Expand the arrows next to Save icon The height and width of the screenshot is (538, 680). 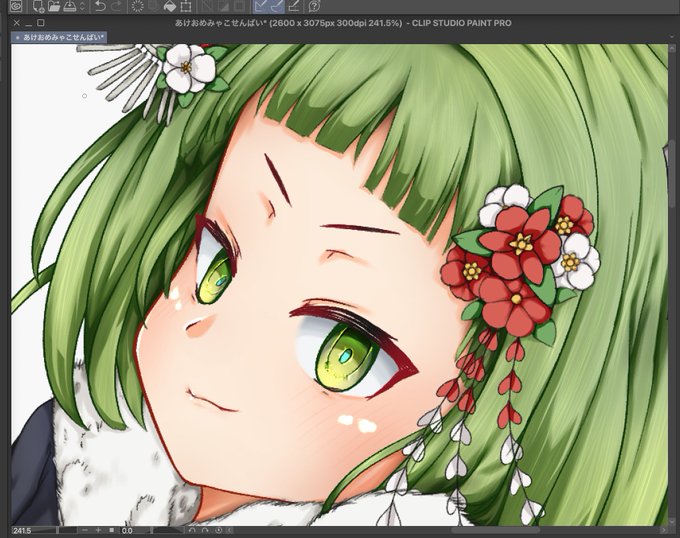(x=82, y=6)
